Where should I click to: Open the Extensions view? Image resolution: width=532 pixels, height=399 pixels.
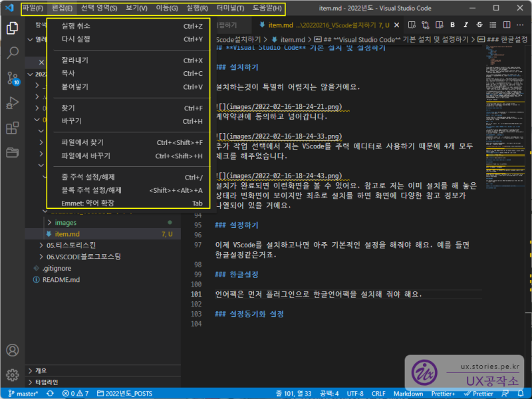tap(12, 128)
